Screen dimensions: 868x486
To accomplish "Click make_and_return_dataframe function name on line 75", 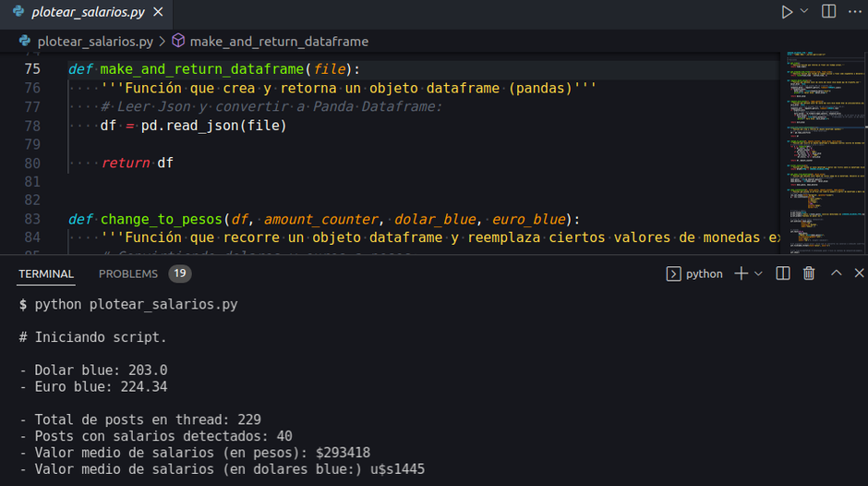I will click(202, 69).
